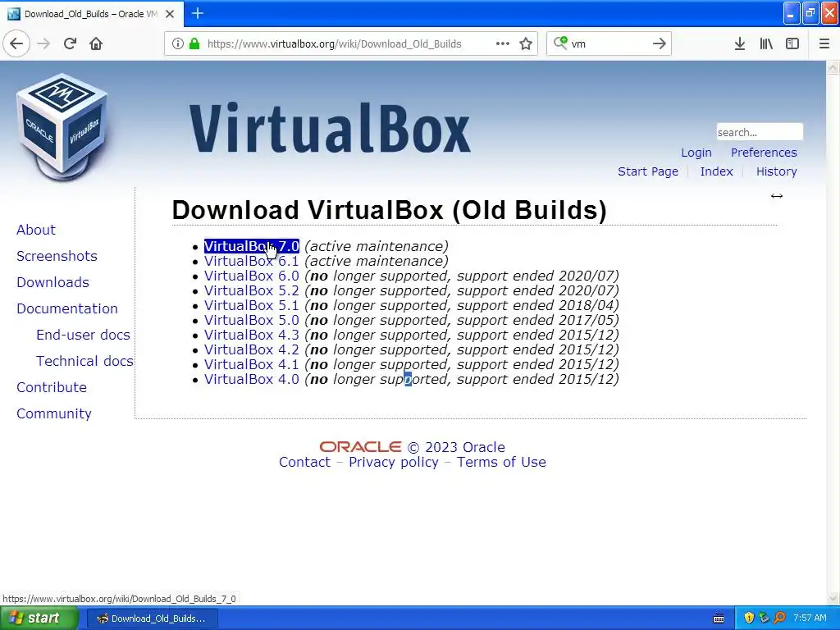
Task: Open the browser home page
Action: 96,43
